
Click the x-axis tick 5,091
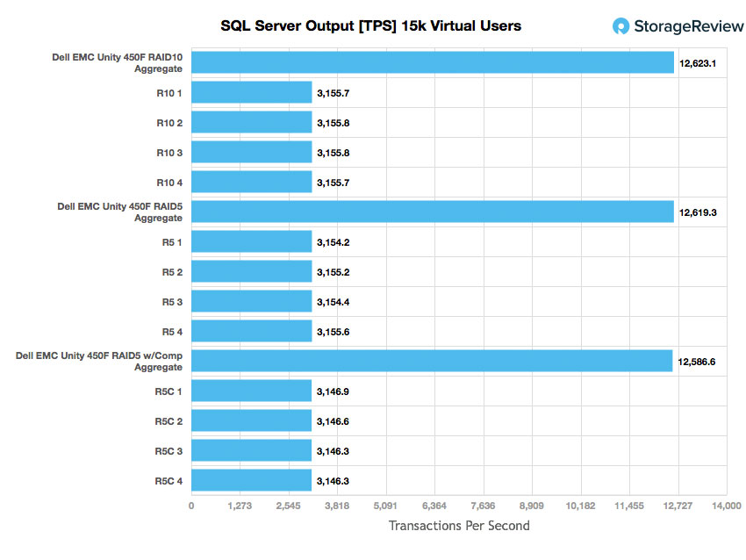(x=386, y=506)
